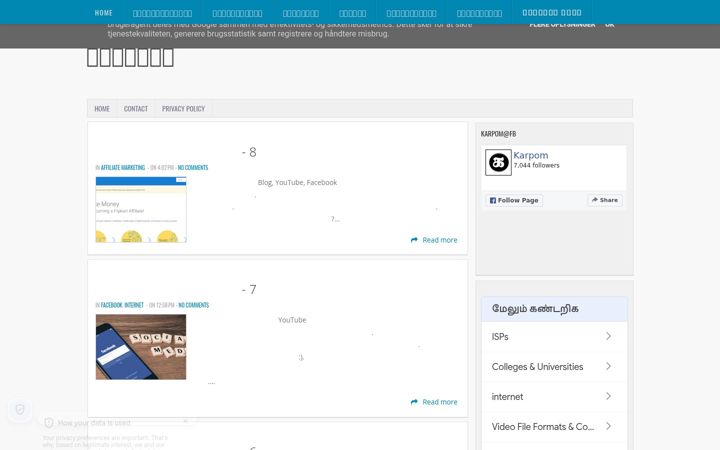Image resolution: width=720 pixels, height=450 pixels.
Task: Click the share arrow icon beside post 7 Read more
Action: coord(414,402)
